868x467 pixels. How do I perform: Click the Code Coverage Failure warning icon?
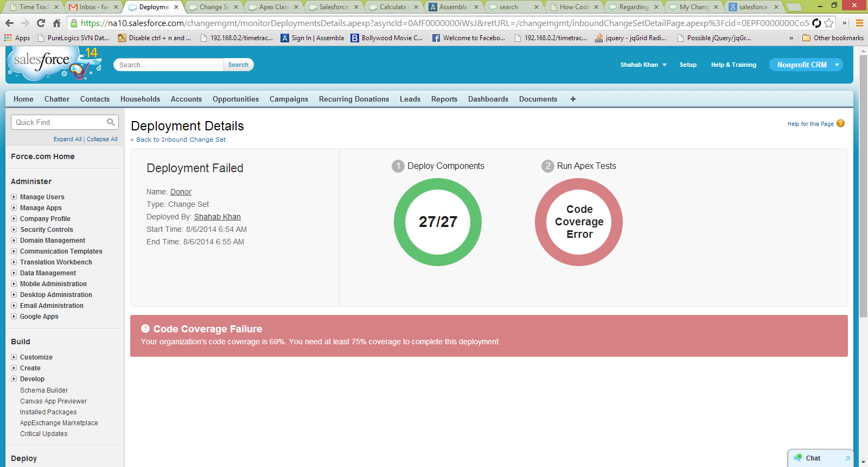coord(145,329)
